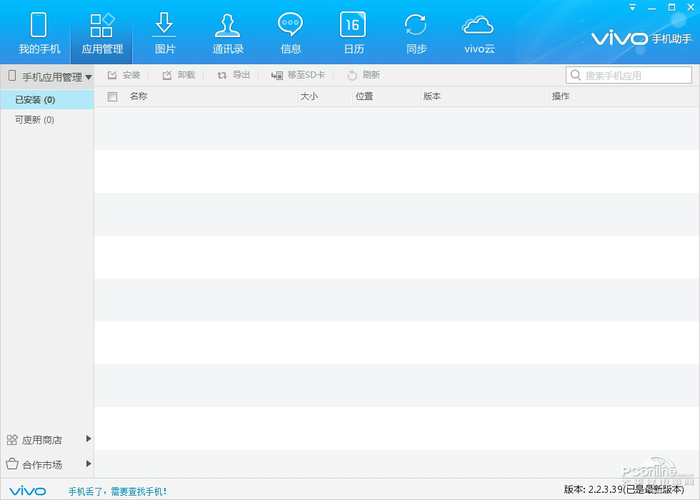Toggle the select-all checkbox beside 名称
The height and width of the screenshot is (500, 700).
click(112, 96)
